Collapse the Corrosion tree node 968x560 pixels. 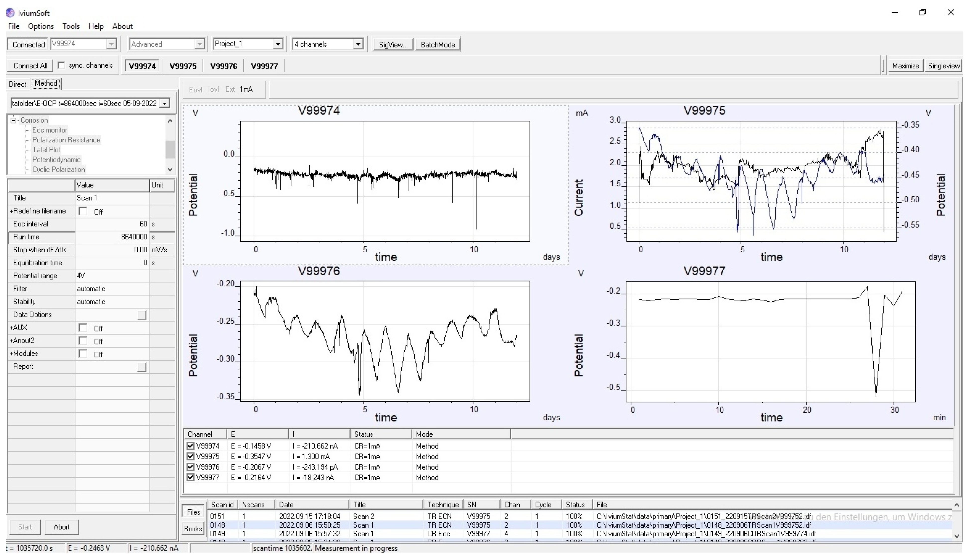[x=14, y=120]
